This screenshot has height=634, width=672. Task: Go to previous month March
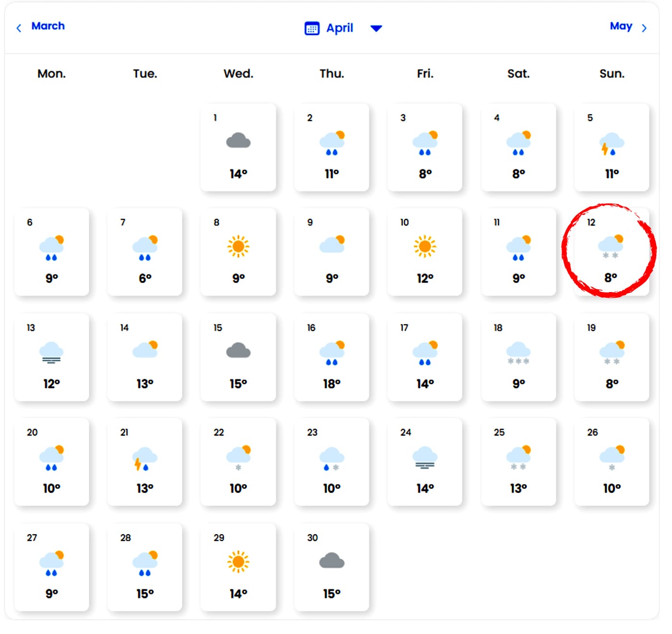(48, 26)
